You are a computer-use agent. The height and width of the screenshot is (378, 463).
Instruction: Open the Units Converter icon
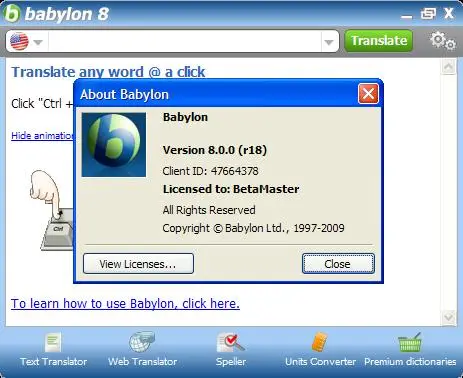(x=320, y=342)
